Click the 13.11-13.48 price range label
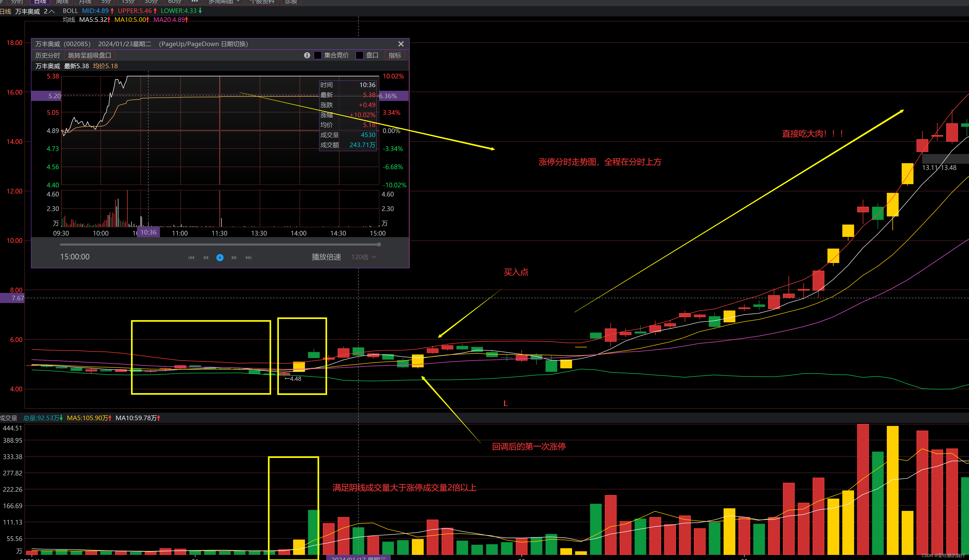969x560 pixels. [939, 168]
